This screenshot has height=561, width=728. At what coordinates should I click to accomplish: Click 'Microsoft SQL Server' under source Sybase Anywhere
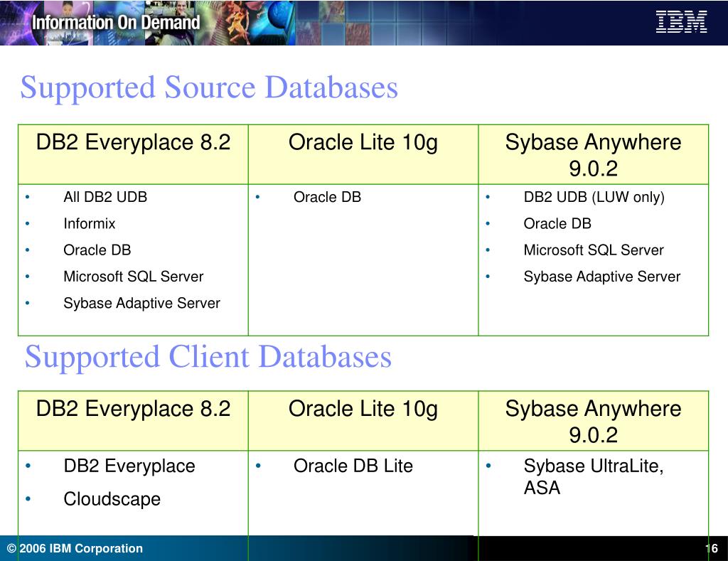594,250
